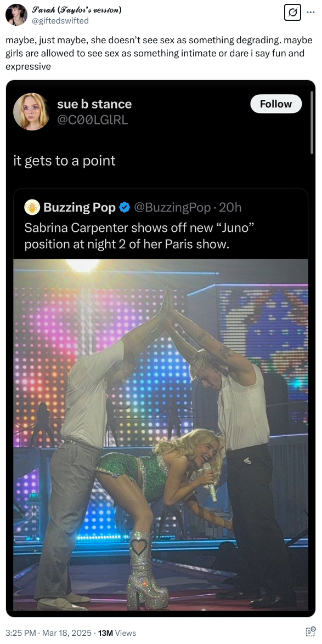Click the bottom-right image scan icon
The image size is (322, 644).
point(310,632)
